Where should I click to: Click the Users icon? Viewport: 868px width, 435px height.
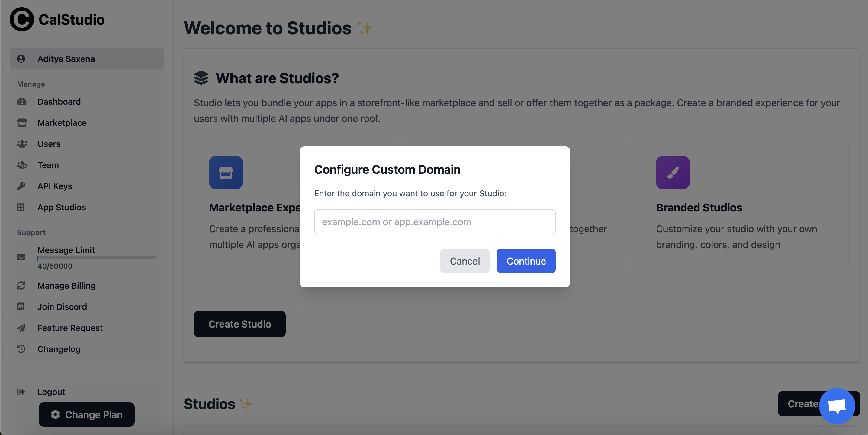[x=21, y=144]
